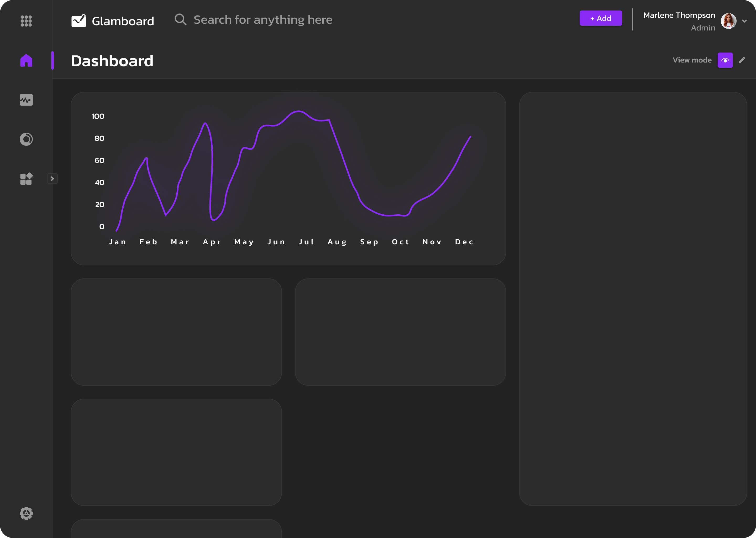Open the widgets sidebar icon
Viewport: 756px width, 538px height.
click(x=26, y=179)
